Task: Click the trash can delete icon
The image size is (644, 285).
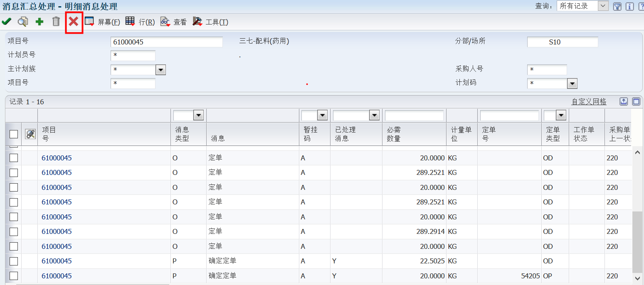Action: [56, 22]
